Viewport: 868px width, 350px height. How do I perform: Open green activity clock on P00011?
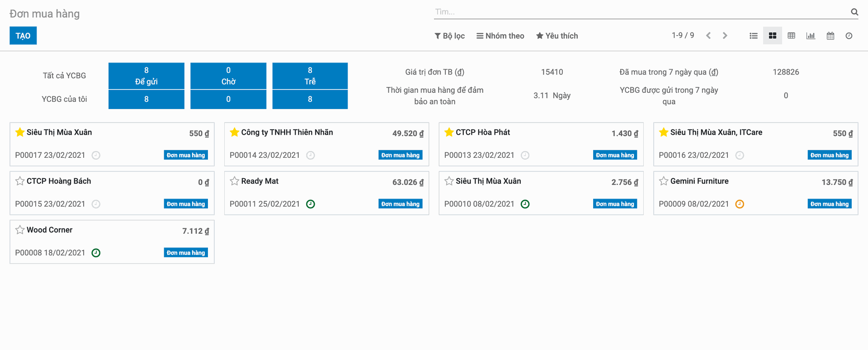311,204
